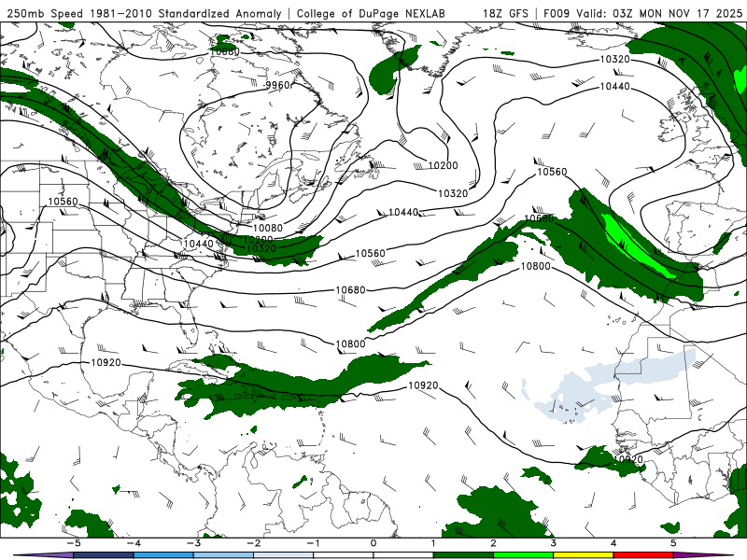Click the 10680 label beside the Atlantic green band
Screen dimensions: 747x560
click(539, 218)
